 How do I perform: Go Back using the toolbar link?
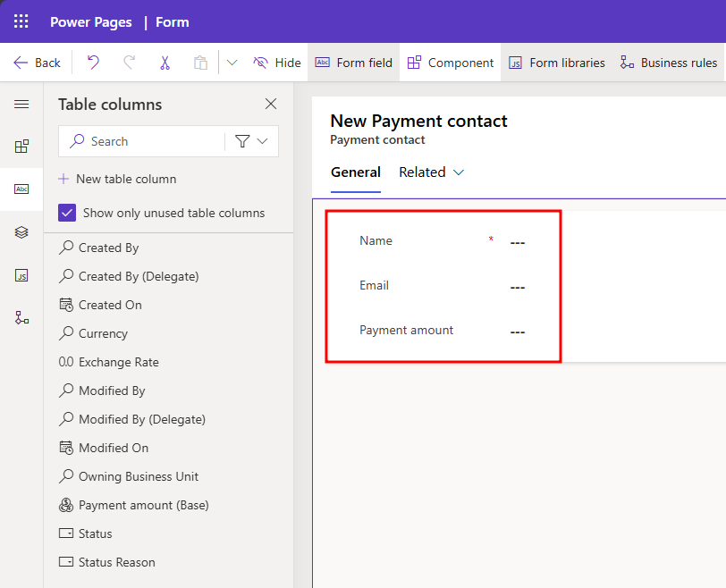pos(37,63)
